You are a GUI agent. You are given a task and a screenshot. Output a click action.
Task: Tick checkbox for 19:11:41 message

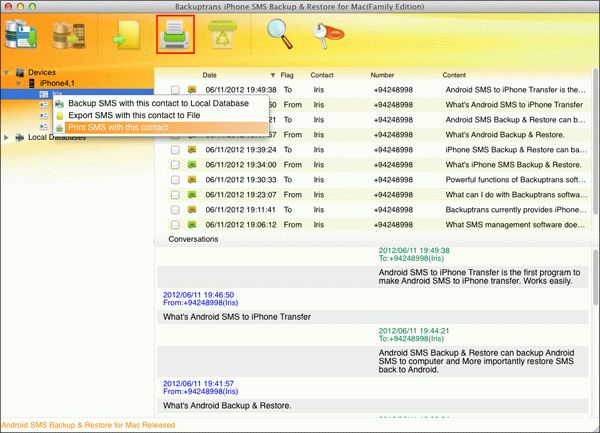175,210
